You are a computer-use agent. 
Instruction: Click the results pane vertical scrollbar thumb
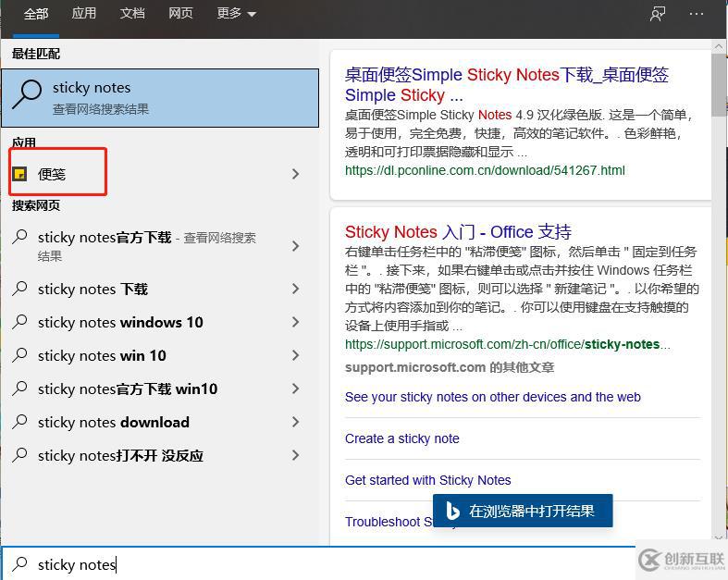pos(719,84)
